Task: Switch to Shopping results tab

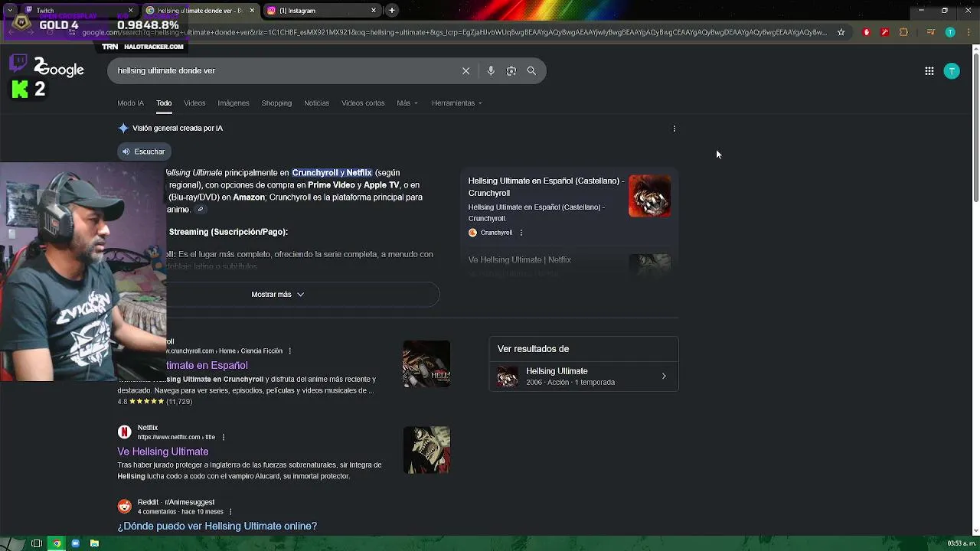Action: pos(276,103)
